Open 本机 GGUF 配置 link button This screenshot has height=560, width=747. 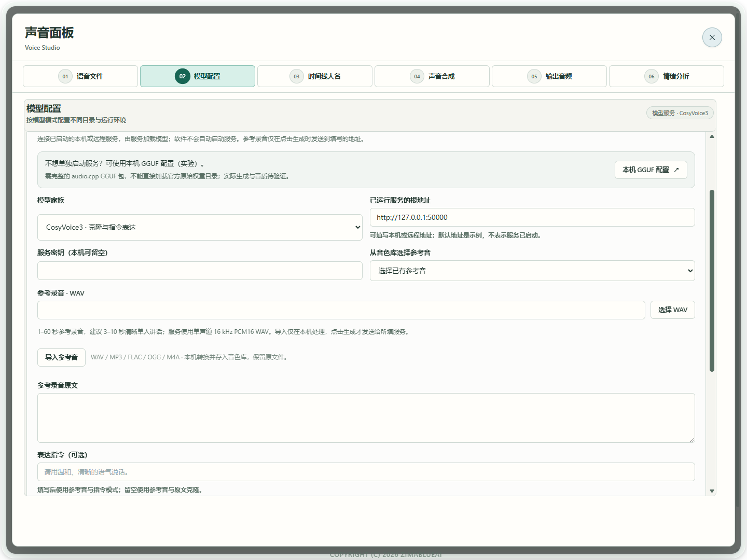[x=651, y=170]
